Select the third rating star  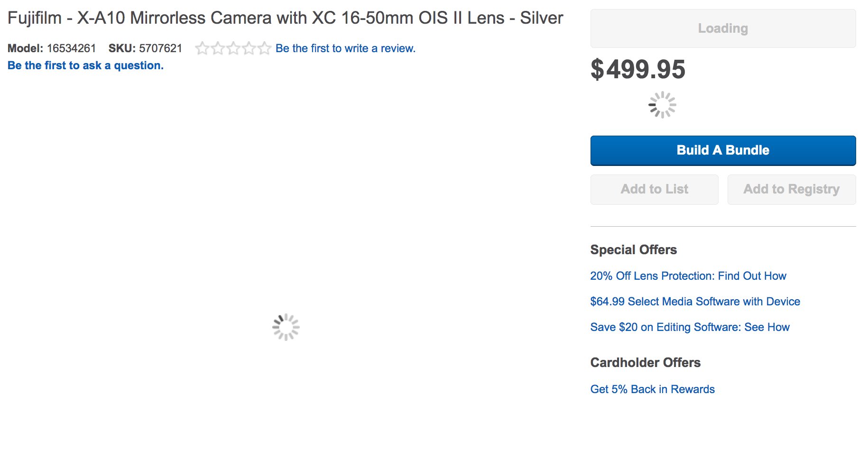tap(233, 48)
